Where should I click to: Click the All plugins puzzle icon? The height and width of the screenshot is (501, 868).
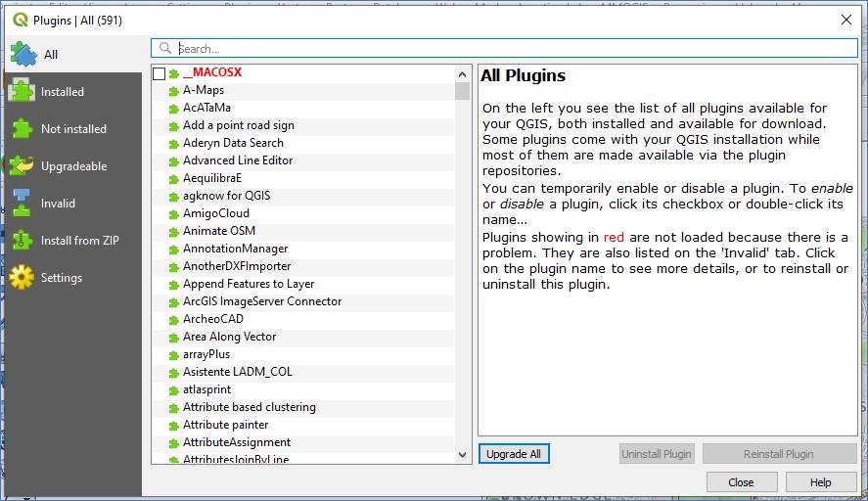point(23,54)
